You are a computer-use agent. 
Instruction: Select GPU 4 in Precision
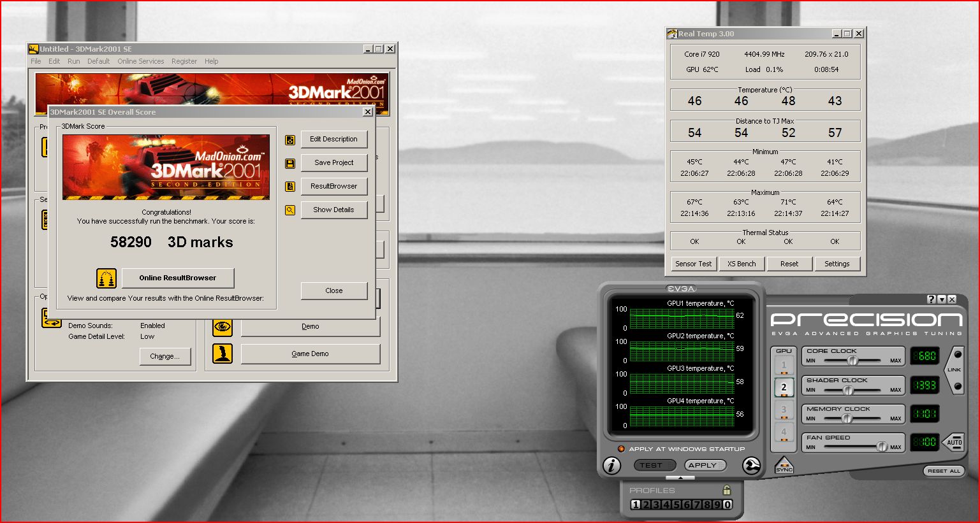coord(784,433)
